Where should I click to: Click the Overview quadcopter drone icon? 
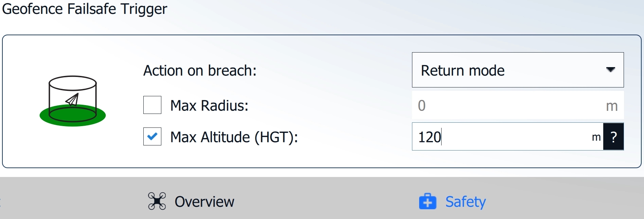tap(157, 201)
